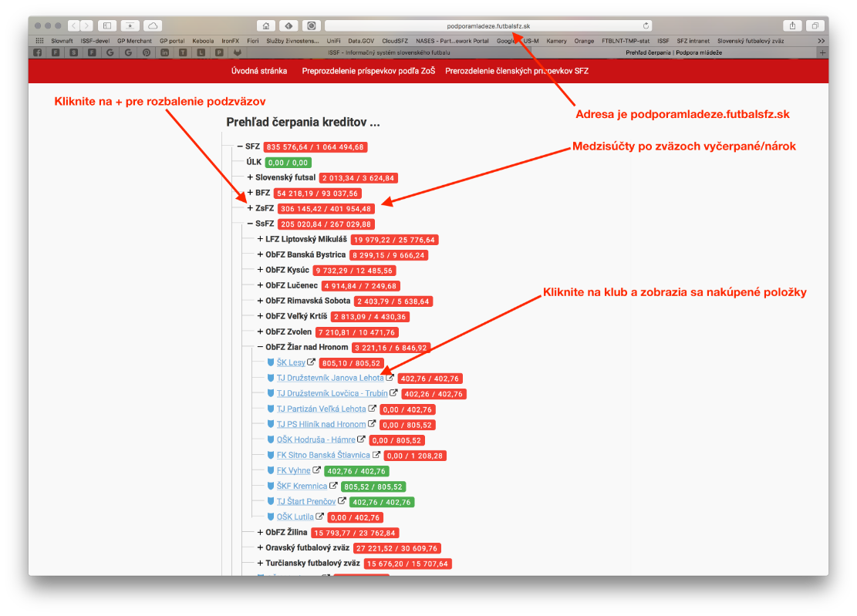The image size is (857, 616).
Task: Expand the BFZ node
Action: 250,193
